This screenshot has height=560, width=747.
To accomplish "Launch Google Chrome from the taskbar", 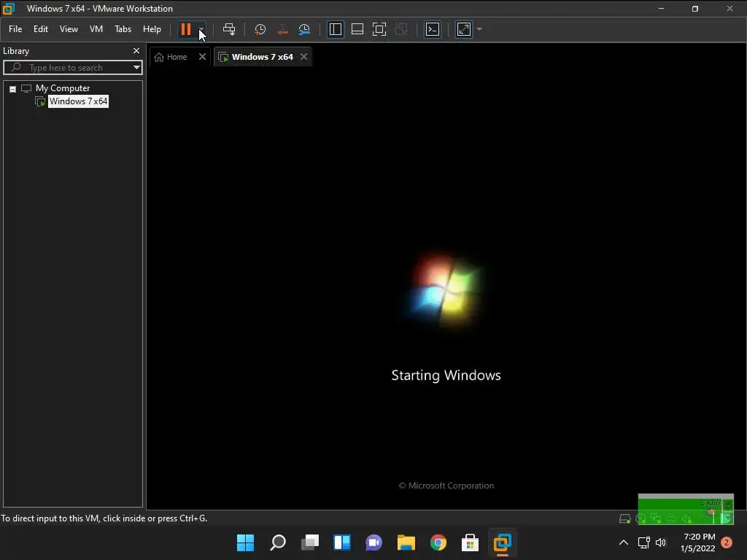I will pos(438,542).
